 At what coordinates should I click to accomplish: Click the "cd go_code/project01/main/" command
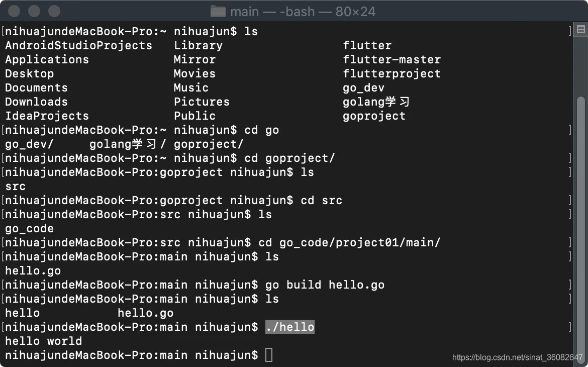(x=349, y=243)
